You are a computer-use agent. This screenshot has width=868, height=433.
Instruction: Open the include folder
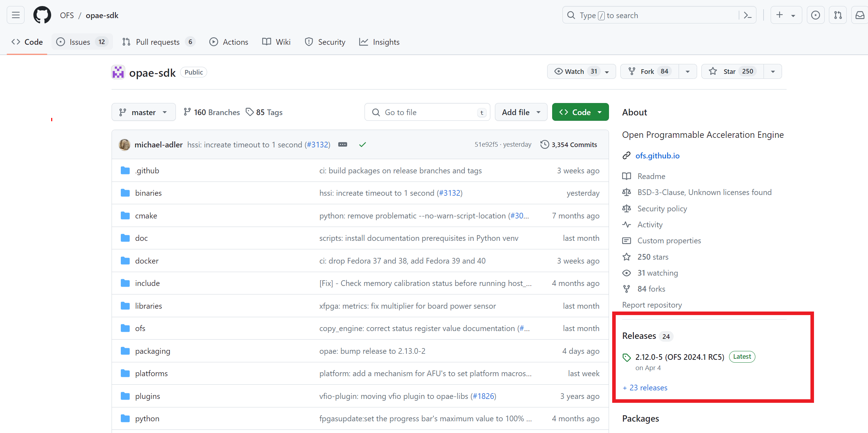point(147,283)
